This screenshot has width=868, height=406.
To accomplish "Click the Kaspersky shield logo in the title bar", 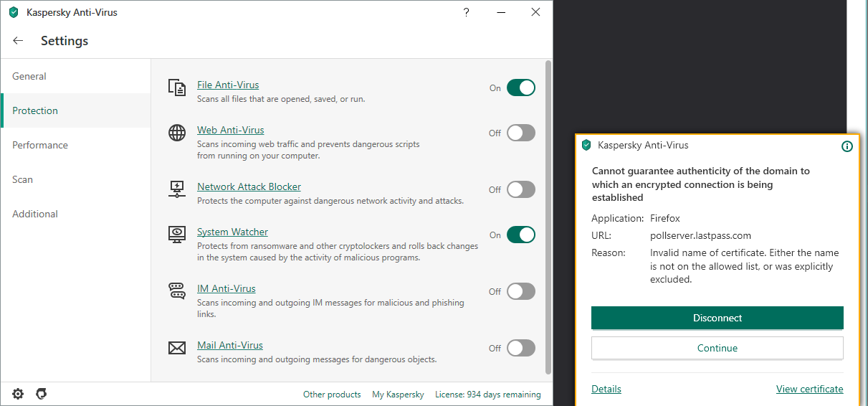I will pos(14,12).
